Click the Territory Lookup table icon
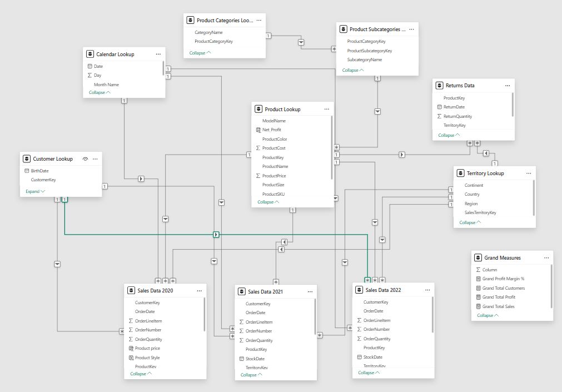The image size is (562, 392). pyautogui.click(x=461, y=173)
